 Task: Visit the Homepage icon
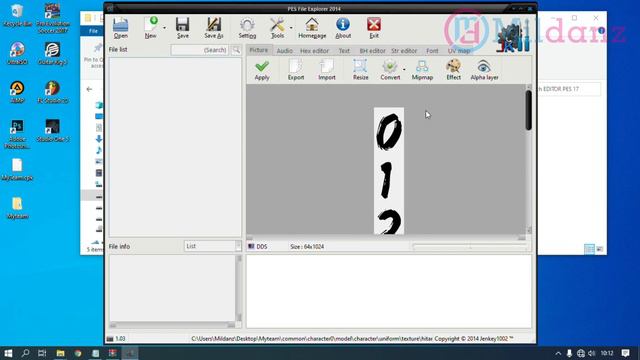coord(312,28)
